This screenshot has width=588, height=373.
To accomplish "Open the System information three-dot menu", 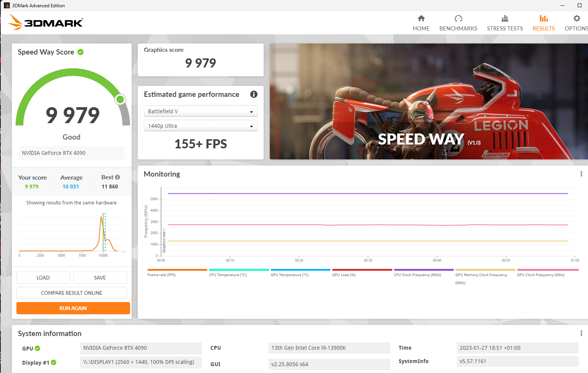I will point(581,333).
